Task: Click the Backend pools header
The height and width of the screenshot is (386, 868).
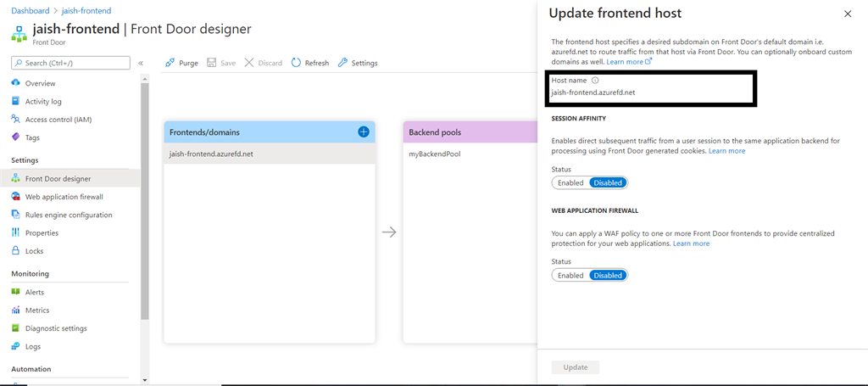Action: click(470, 132)
